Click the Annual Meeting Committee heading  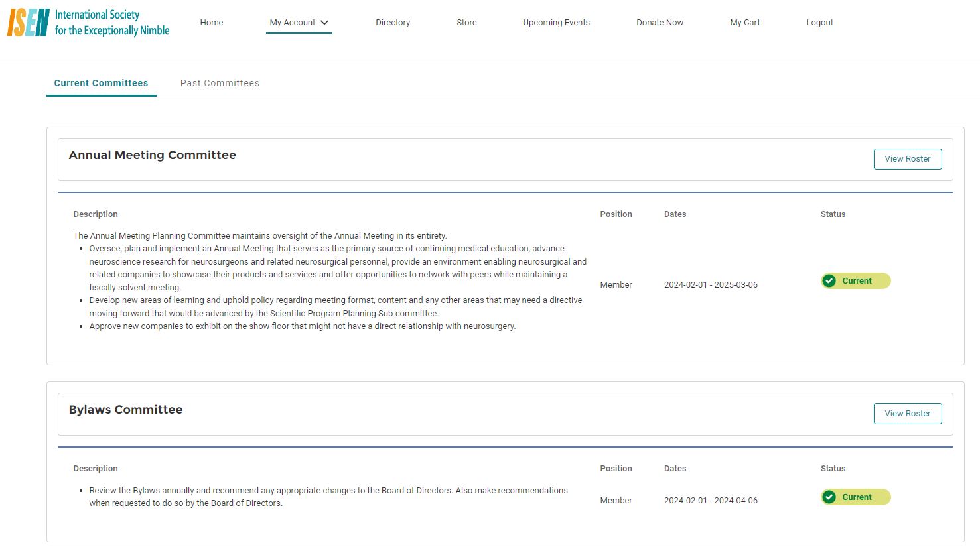(x=153, y=155)
